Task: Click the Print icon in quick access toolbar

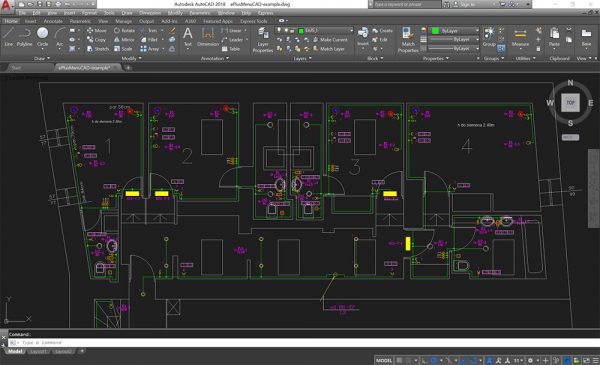Action: (58, 4)
